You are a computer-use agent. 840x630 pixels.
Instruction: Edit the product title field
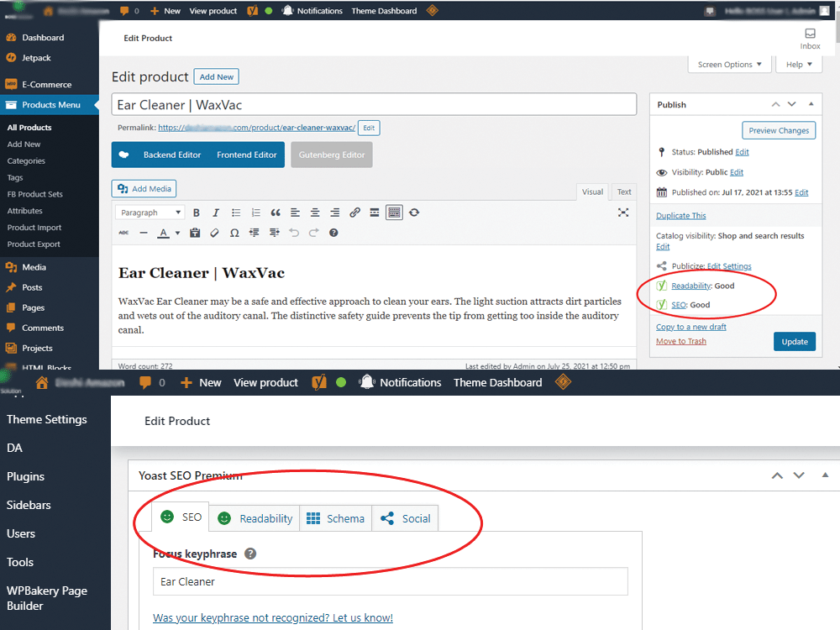pos(374,104)
